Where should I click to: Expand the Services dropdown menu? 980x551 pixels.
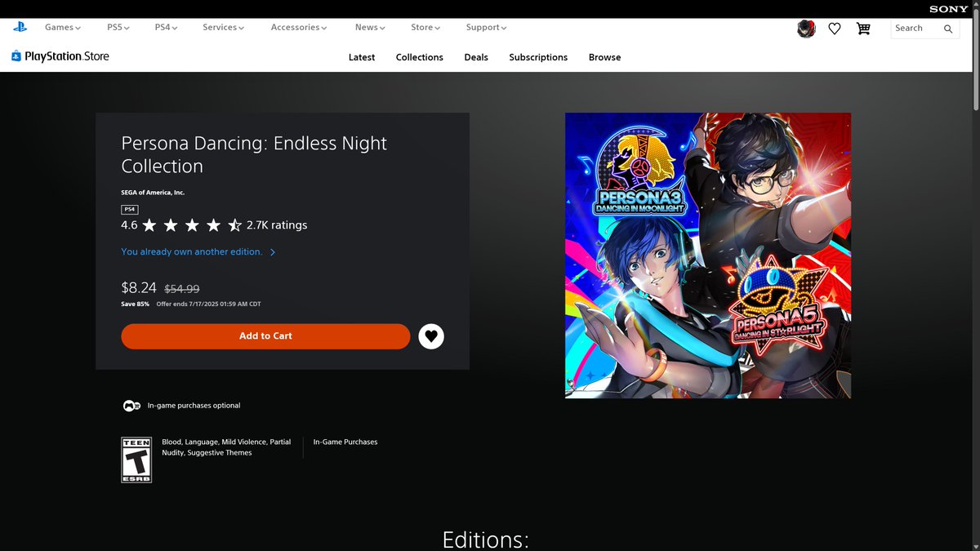pyautogui.click(x=224, y=27)
